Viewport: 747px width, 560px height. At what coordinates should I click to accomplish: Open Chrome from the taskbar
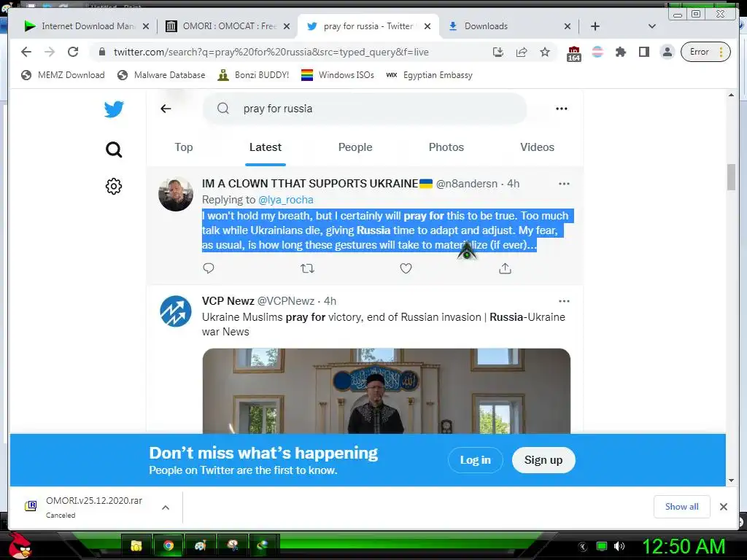tap(169, 545)
